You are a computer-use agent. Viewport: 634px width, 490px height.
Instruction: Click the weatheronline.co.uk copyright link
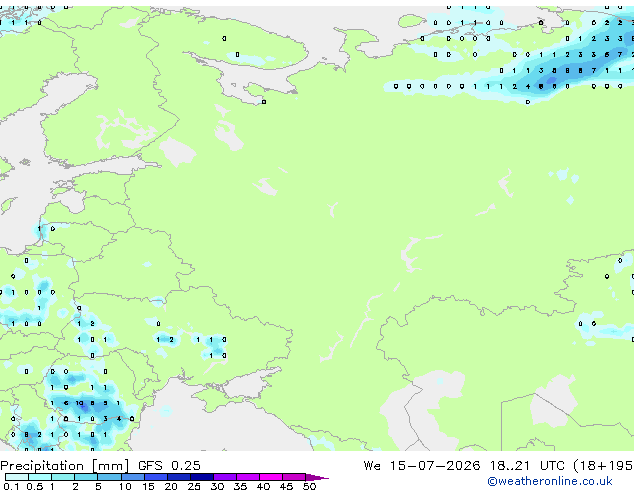click(x=549, y=481)
